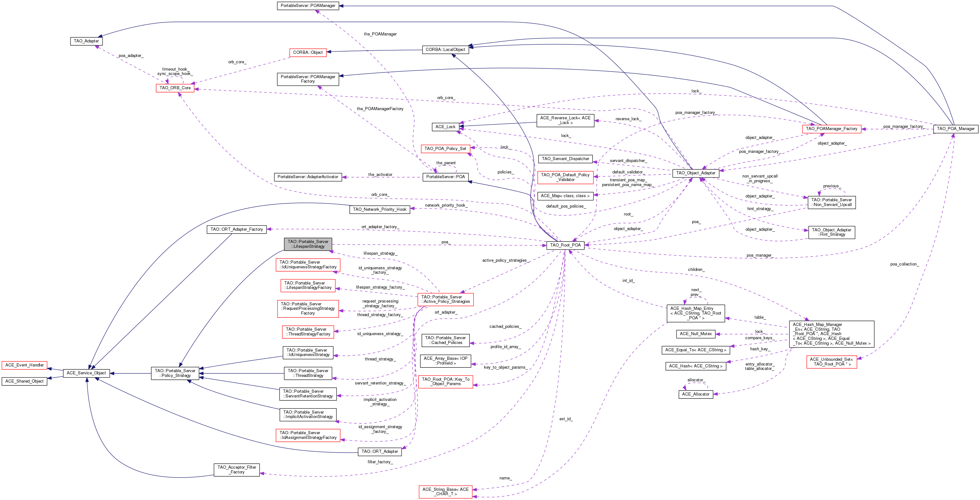The height and width of the screenshot is (500, 980).
Task: Open the TAO_Adapter class node
Action: (x=86, y=41)
